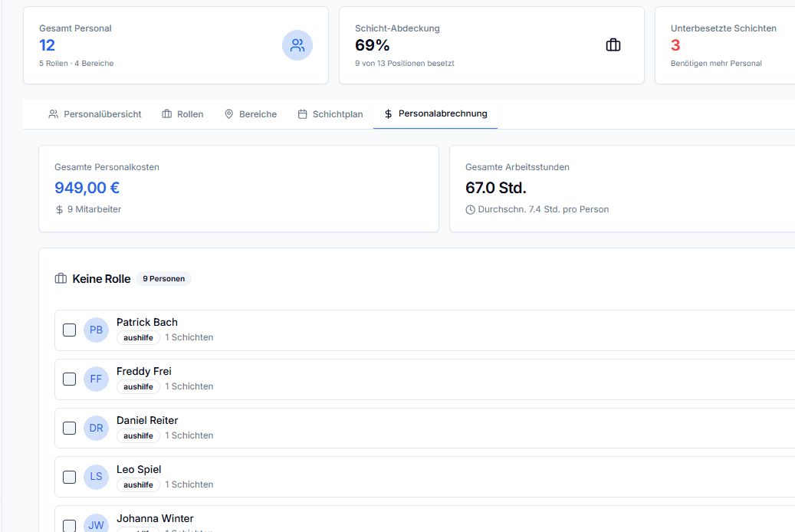Viewport: 795px width, 532px height.
Task: Click the 'Gesamte Arbeitsstunden' label
Action: tap(517, 167)
